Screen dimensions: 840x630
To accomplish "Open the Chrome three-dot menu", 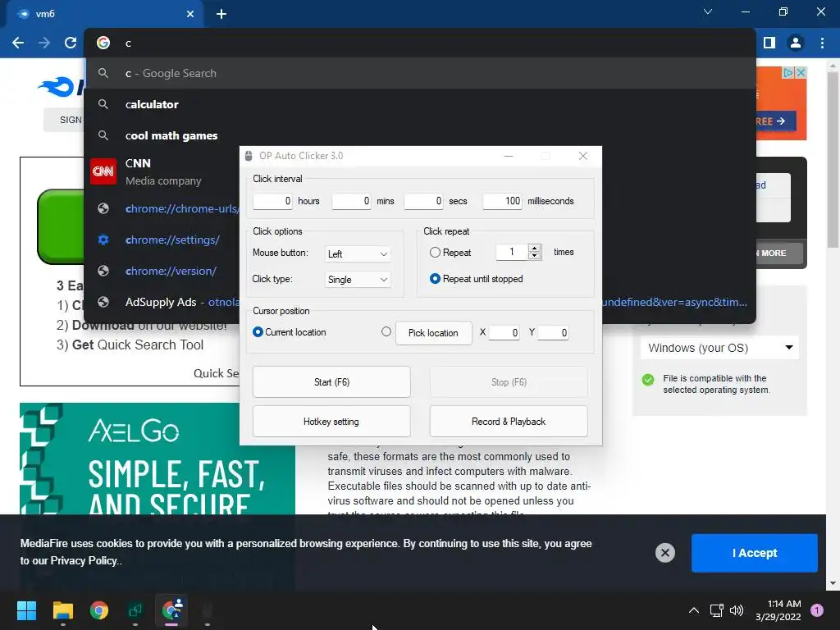I will (x=822, y=43).
